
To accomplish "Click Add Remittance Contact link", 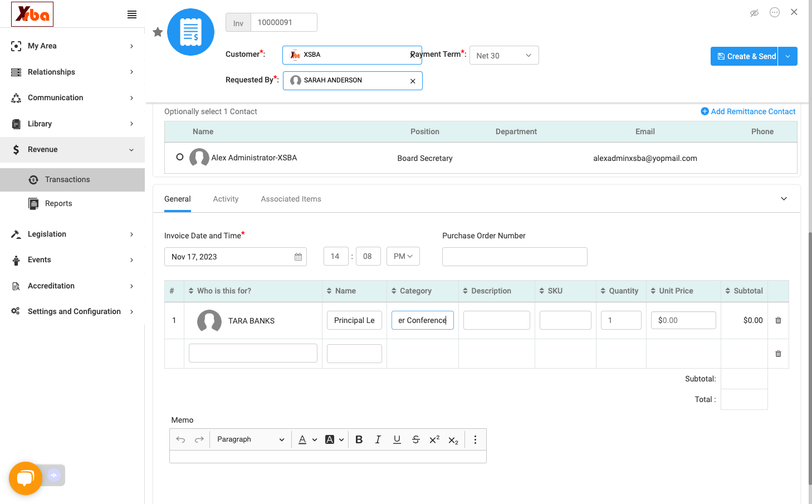I will point(748,111).
